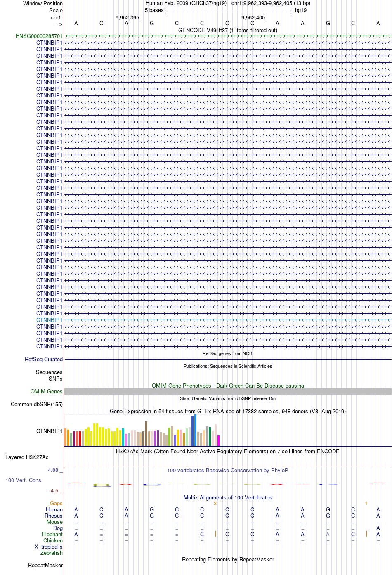Screen dimensions: 392x575
Task: Open the 100 Vert. Cons label
Action: [x=23, y=480]
